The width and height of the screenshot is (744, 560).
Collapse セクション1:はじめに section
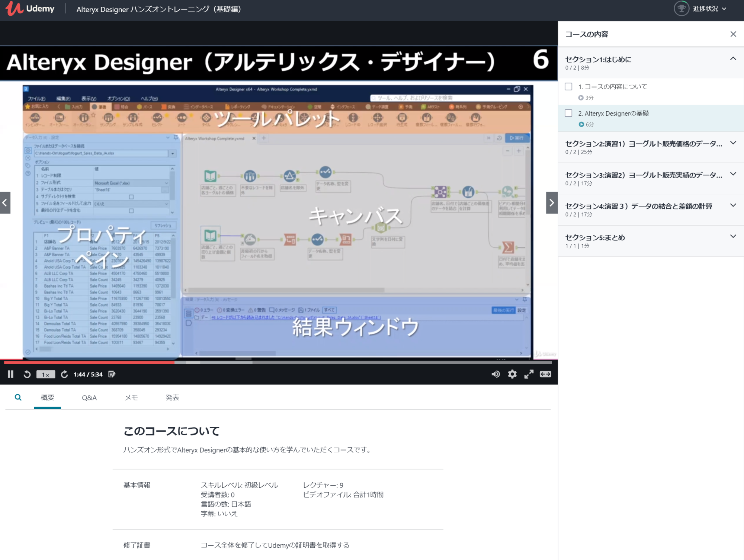[733, 59]
